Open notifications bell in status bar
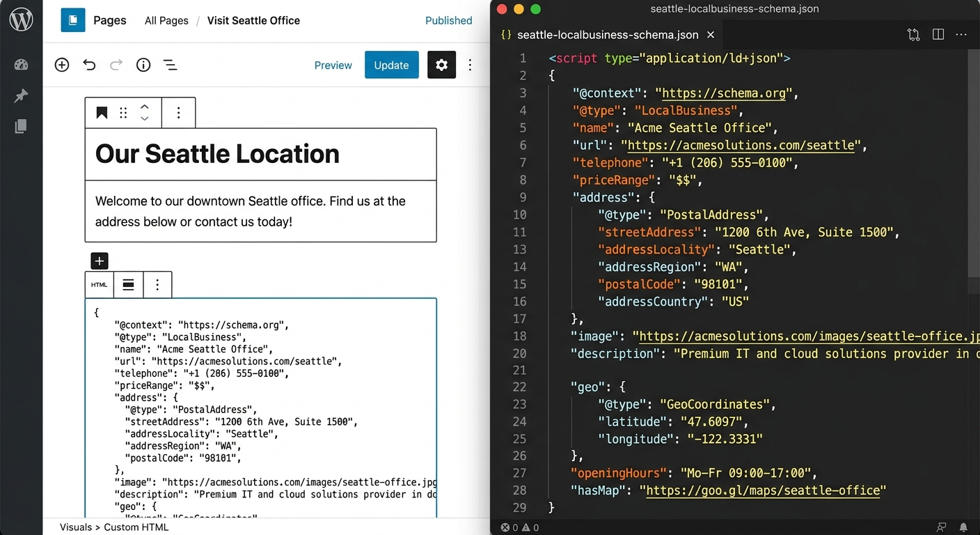The image size is (980, 535). point(963,527)
